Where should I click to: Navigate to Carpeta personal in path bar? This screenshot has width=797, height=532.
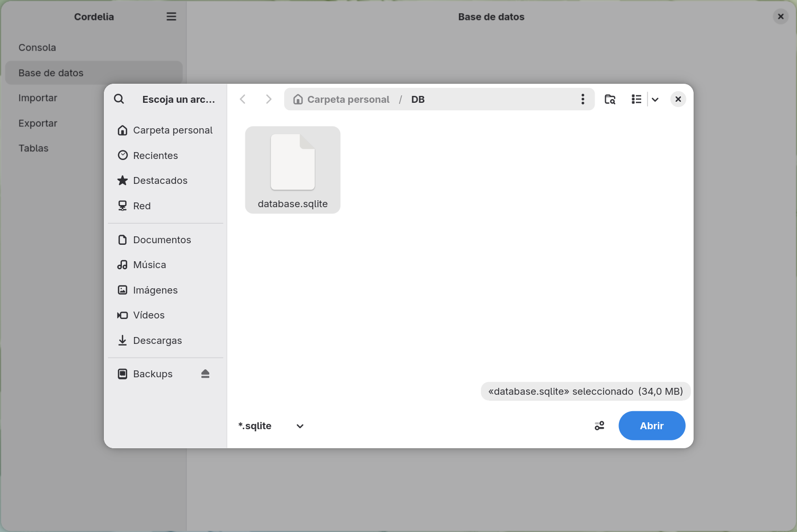click(342, 99)
